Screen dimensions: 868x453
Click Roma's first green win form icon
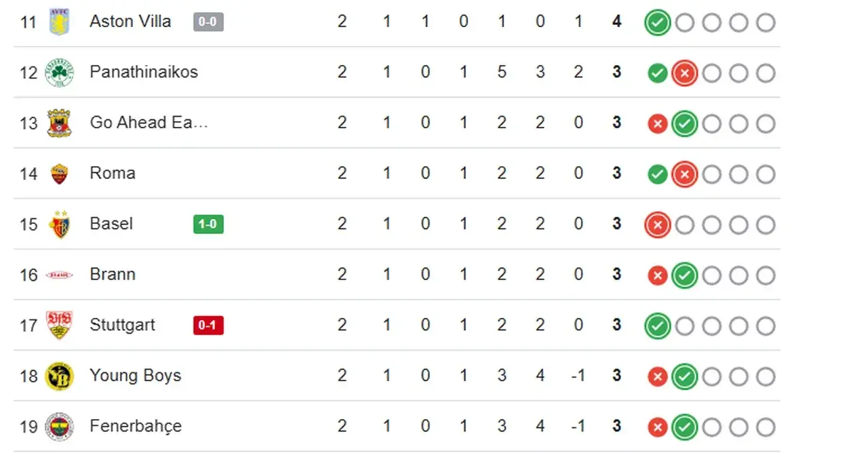click(x=657, y=174)
